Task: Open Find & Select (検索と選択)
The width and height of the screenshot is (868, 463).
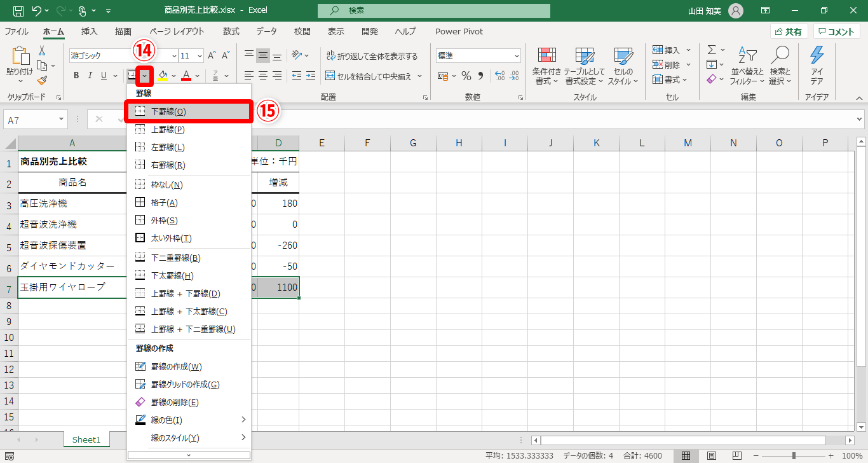Action: pos(780,66)
